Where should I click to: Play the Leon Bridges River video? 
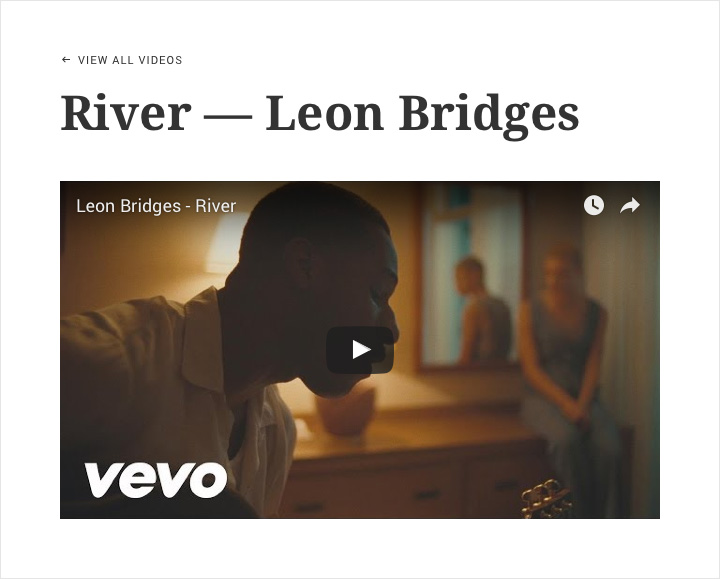click(360, 350)
